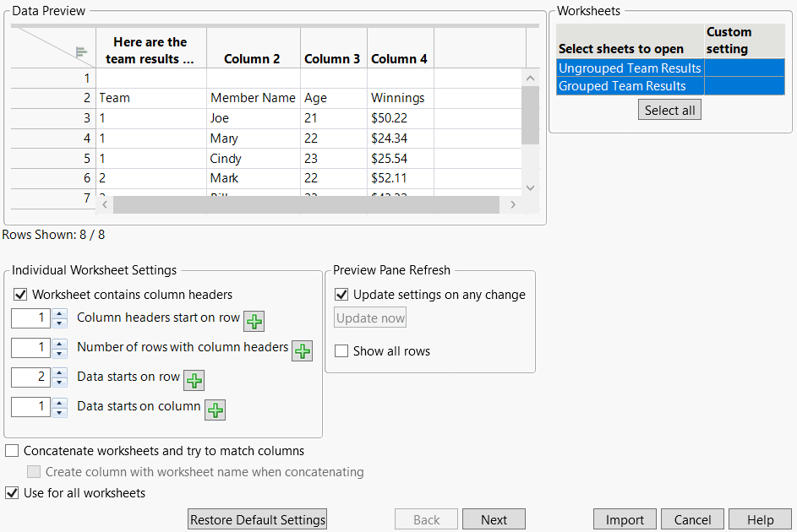The image size is (797, 532).
Task: Click the green plus beside Column headers start on row
Action: (254, 322)
